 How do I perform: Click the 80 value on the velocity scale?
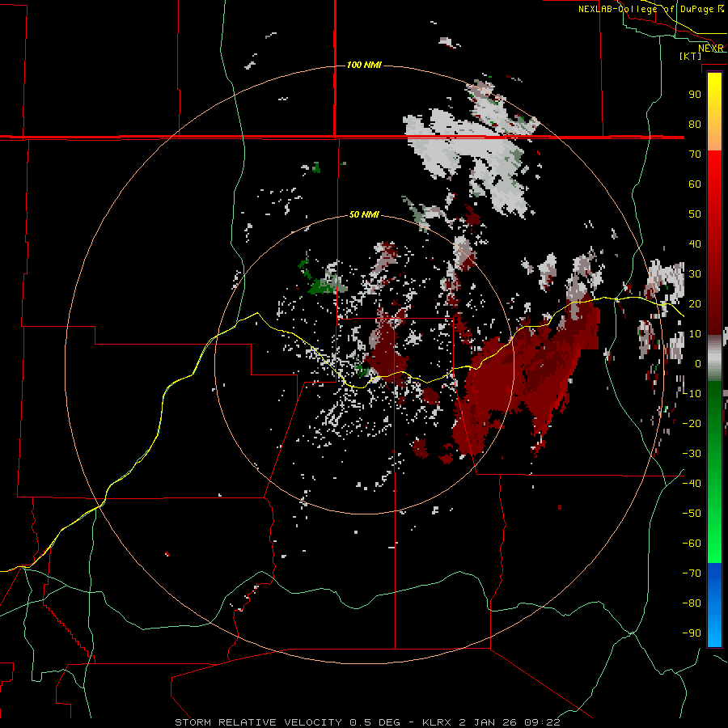tap(695, 125)
